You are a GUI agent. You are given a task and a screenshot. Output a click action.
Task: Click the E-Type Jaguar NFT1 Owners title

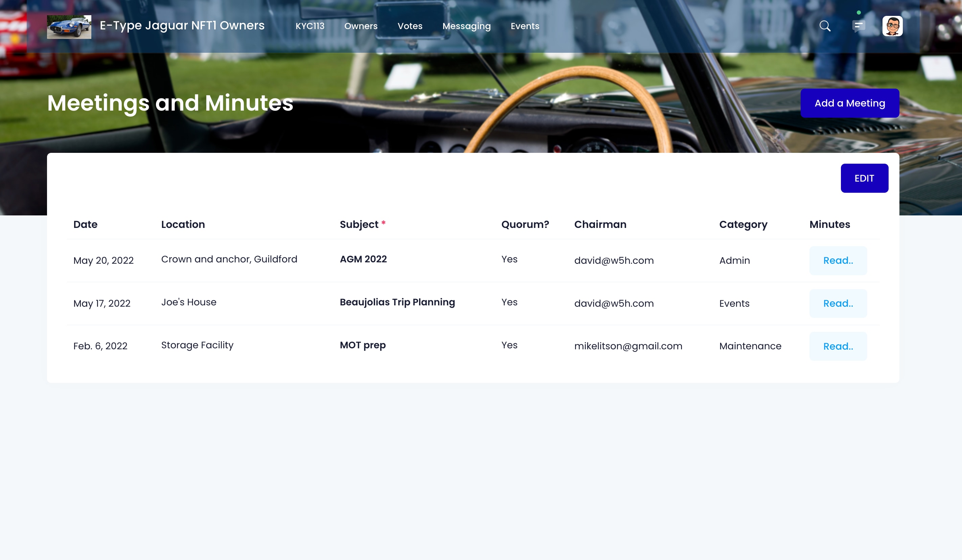[182, 26]
